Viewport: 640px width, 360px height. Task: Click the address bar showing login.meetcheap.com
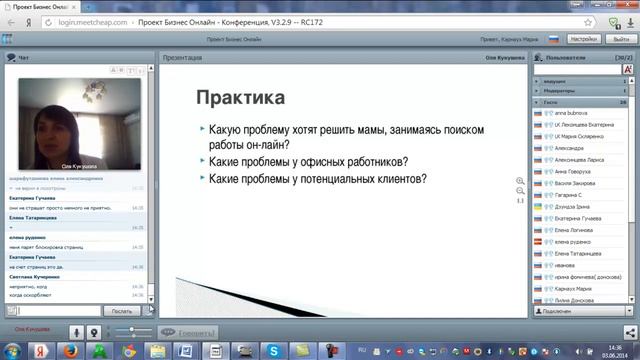tap(318, 22)
